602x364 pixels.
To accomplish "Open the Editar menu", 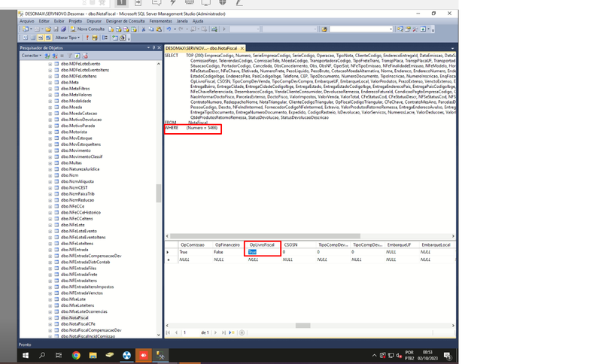I will click(44, 21).
